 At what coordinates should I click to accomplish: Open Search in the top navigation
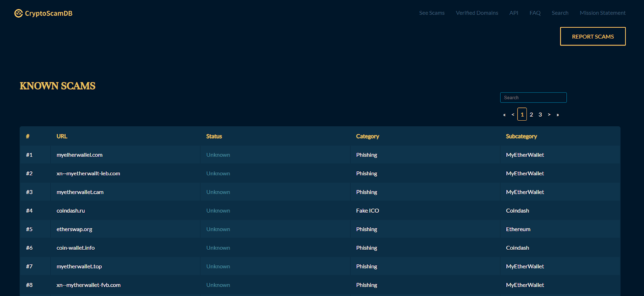[x=560, y=13]
